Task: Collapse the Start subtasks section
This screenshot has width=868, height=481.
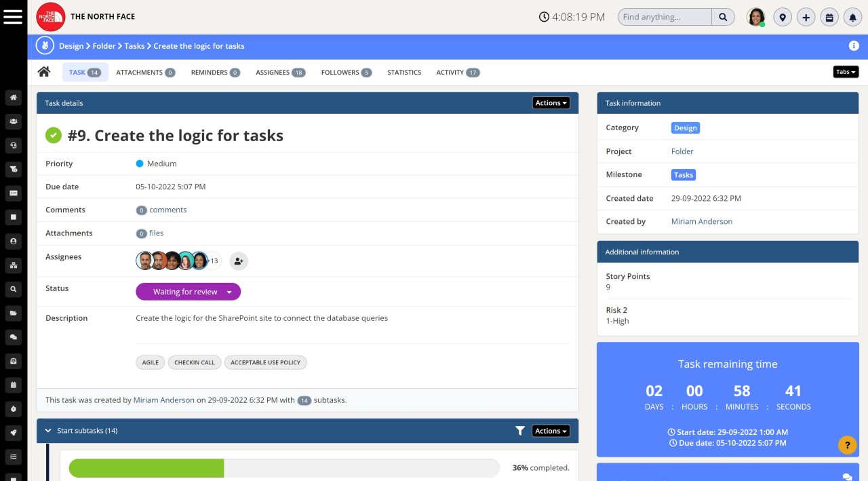Action: [47, 430]
